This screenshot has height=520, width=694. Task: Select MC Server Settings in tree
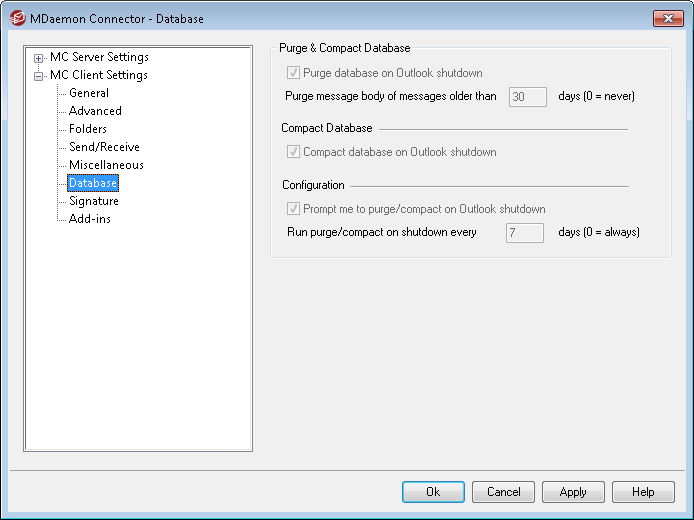99,57
